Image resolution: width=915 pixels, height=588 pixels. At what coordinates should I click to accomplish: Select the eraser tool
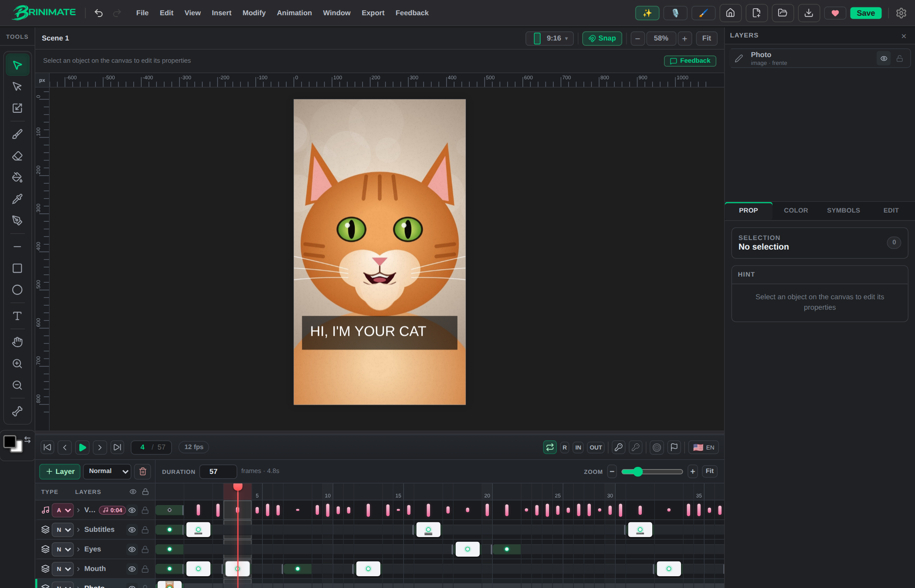click(17, 156)
